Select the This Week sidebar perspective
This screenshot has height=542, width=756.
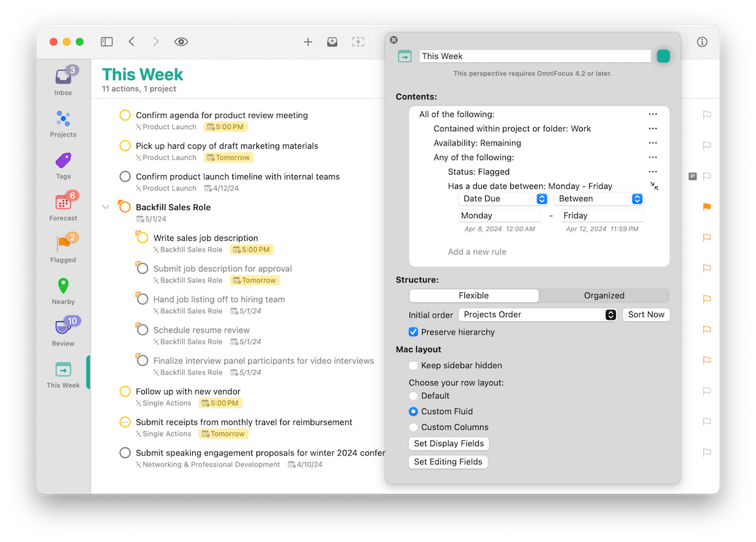tap(63, 374)
